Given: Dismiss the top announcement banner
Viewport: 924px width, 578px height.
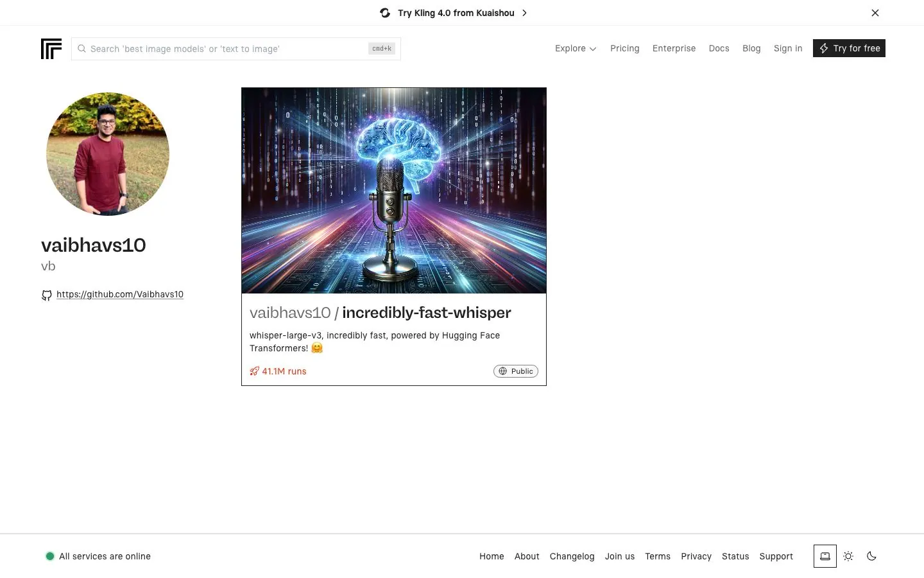Looking at the screenshot, I should [875, 13].
